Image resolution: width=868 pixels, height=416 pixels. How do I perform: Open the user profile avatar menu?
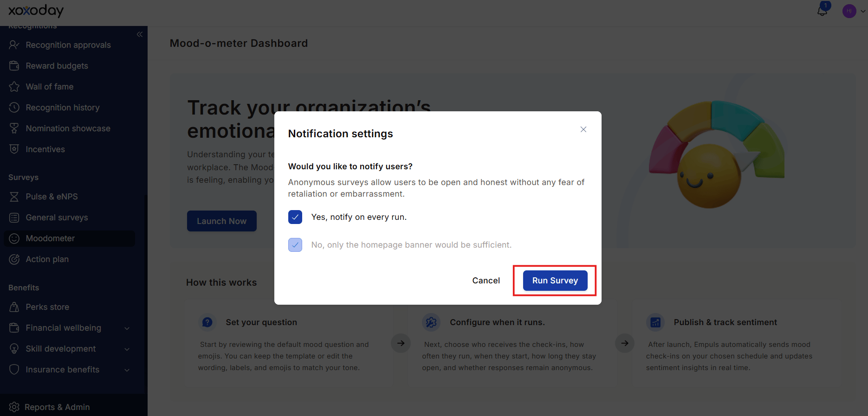coord(849,11)
